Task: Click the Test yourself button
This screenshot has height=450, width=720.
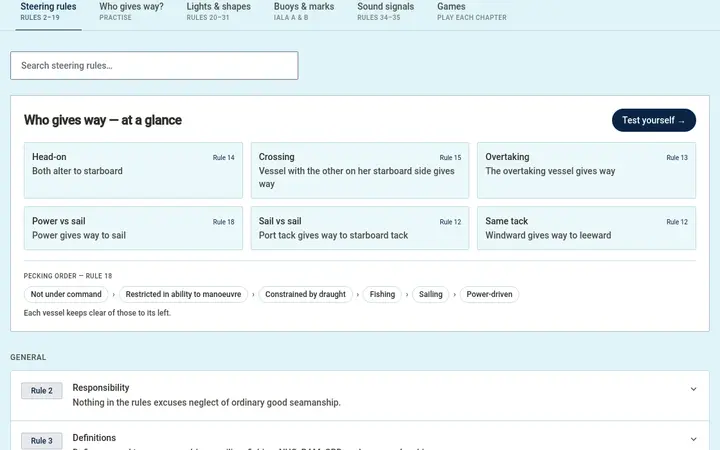Action: pyautogui.click(x=654, y=120)
